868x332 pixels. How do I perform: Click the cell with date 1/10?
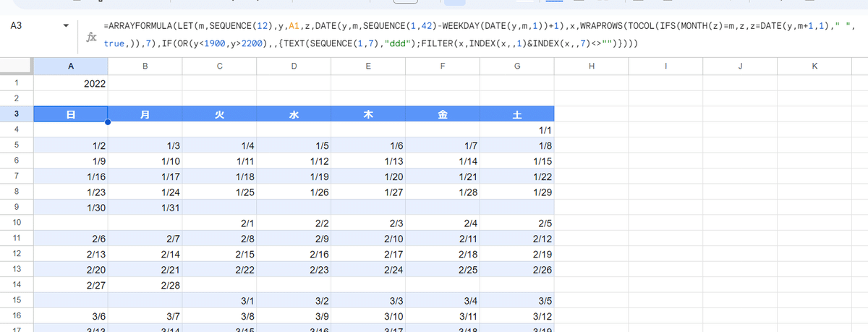145,161
